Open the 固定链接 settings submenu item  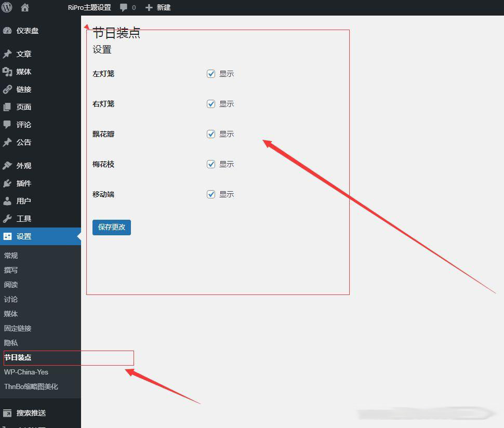[18, 328]
